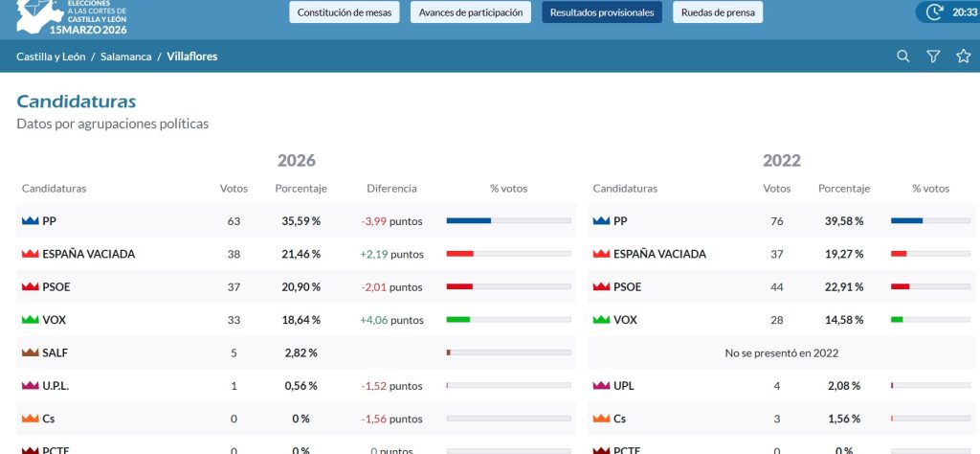Click the Cs orange icon in 2022 table
980x454 pixels.
pyautogui.click(x=601, y=419)
